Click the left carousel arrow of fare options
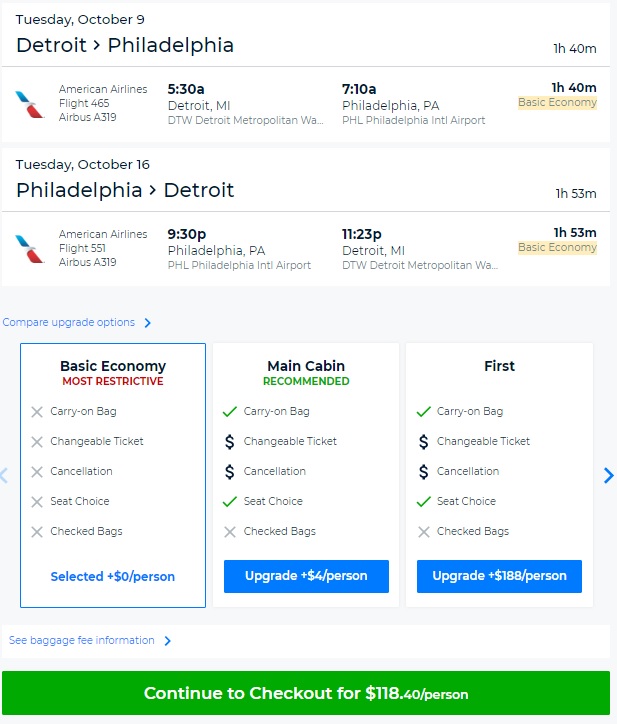This screenshot has height=724, width=617. (4, 476)
